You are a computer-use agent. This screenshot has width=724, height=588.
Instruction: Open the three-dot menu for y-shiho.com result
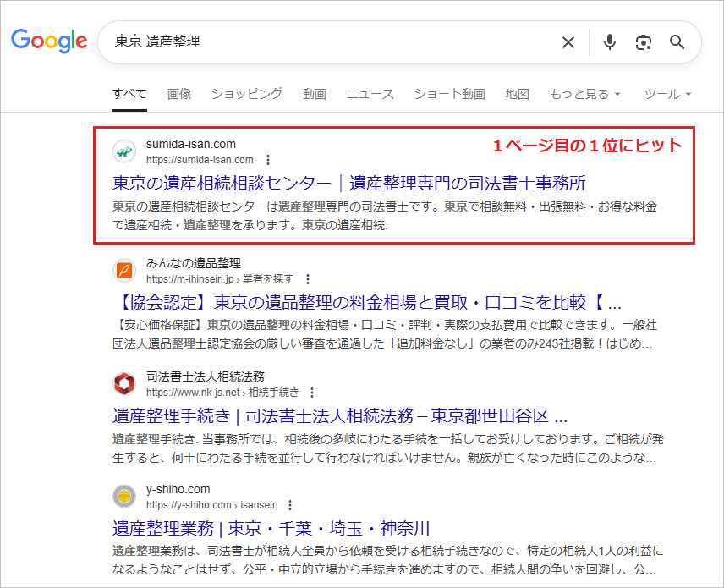point(290,506)
